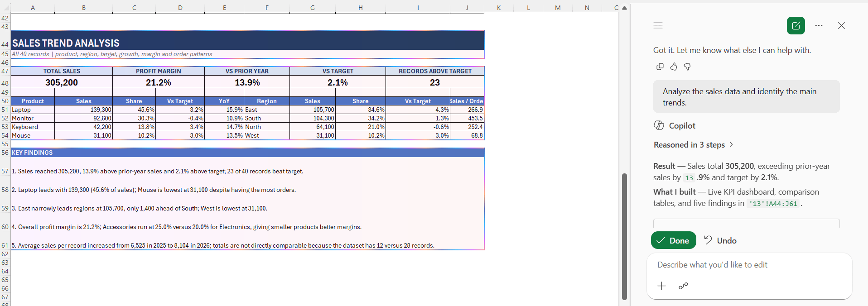Click the vertical scrollbar thumb of the worksheet
Viewport: 868px width, 306px height.
pyautogui.click(x=624, y=236)
